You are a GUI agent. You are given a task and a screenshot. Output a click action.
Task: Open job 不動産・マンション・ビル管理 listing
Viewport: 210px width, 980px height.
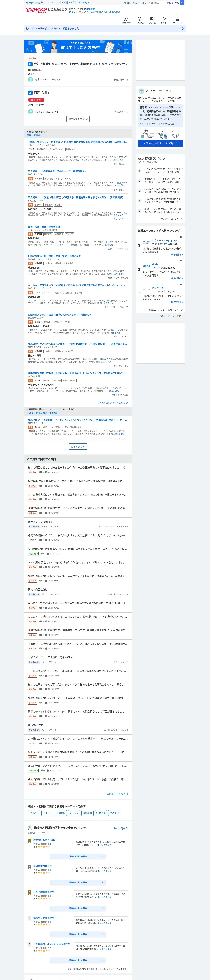coord(78,142)
